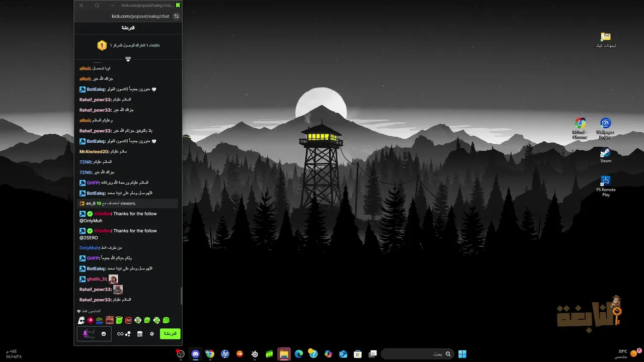Click the three-bubbles icon beside the shop
Viewport: 644px width, 362px height.
tap(128, 334)
